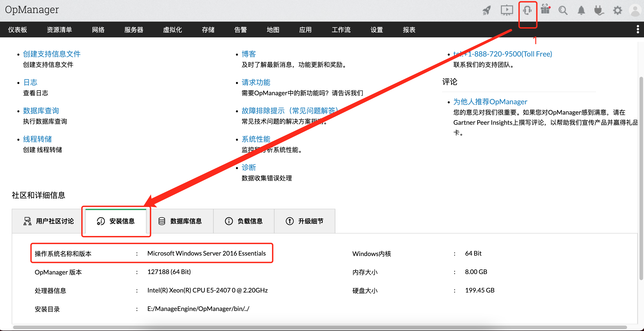Select the Intel(R) Xeon(R) CPU processor value
This screenshot has height=331, width=644.
pyautogui.click(x=208, y=290)
